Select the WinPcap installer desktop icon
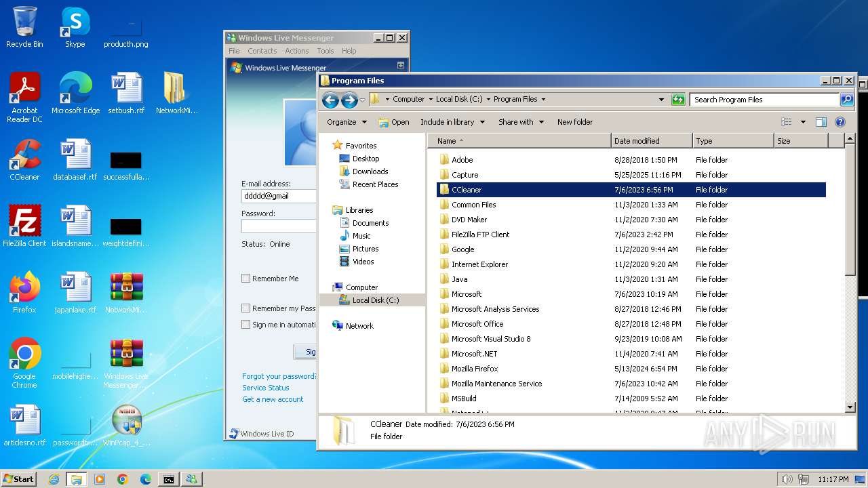The width and height of the screenshot is (868, 488). [126, 426]
